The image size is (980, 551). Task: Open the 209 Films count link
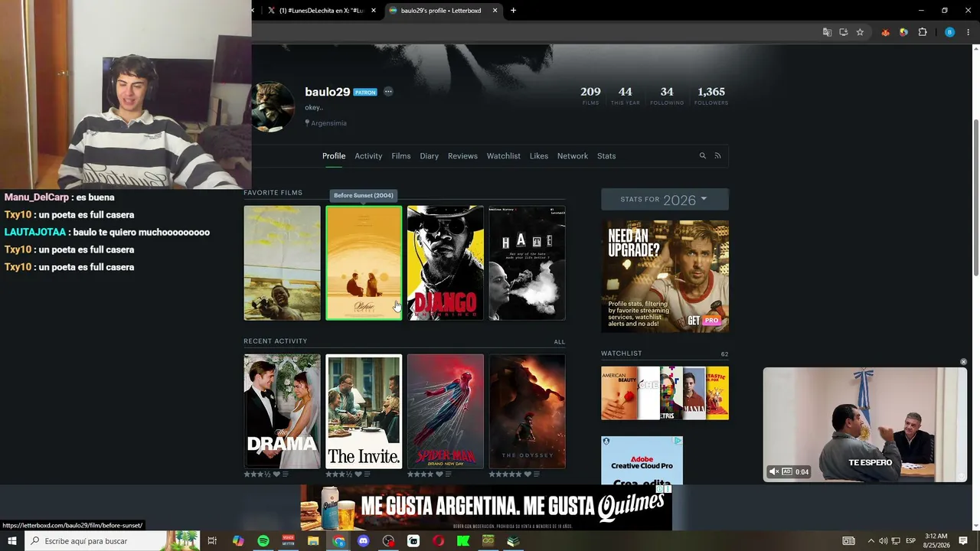click(590, 96)
